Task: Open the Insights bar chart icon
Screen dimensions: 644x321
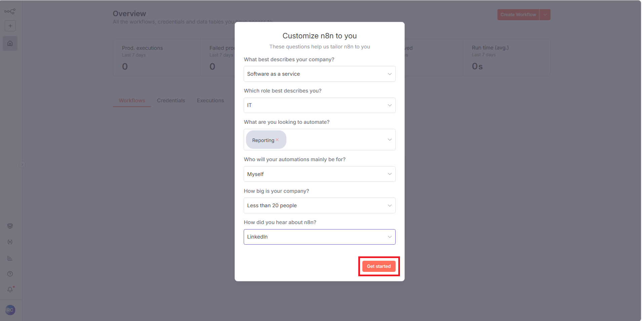Action: (x=10, y=258)
